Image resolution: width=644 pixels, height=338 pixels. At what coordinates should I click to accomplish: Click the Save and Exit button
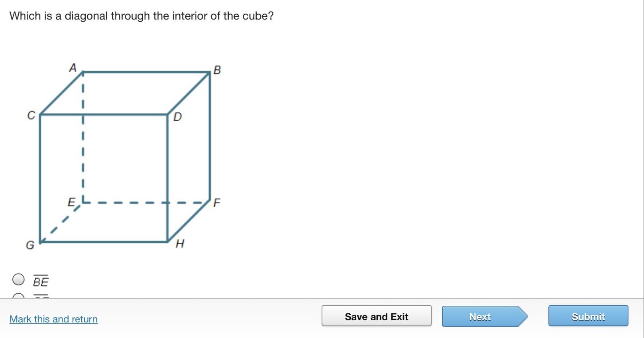pyautogui.click(x=377, y=316)
